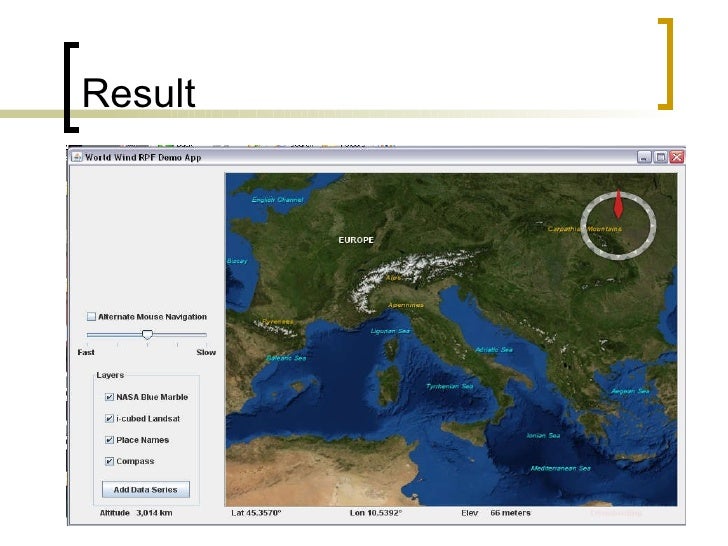Click the Mediterranean Sea label
Screen dimensions: 728x546
560,468
